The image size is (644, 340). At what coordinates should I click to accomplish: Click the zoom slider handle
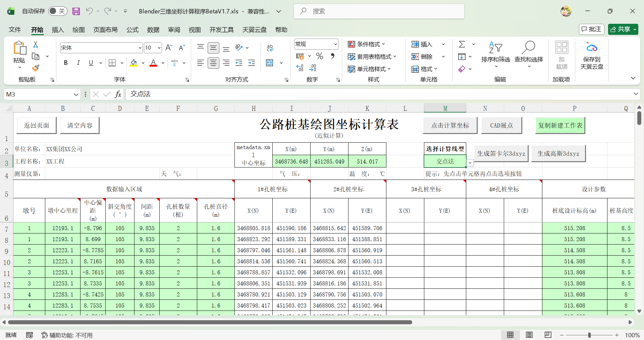point(589,335)
